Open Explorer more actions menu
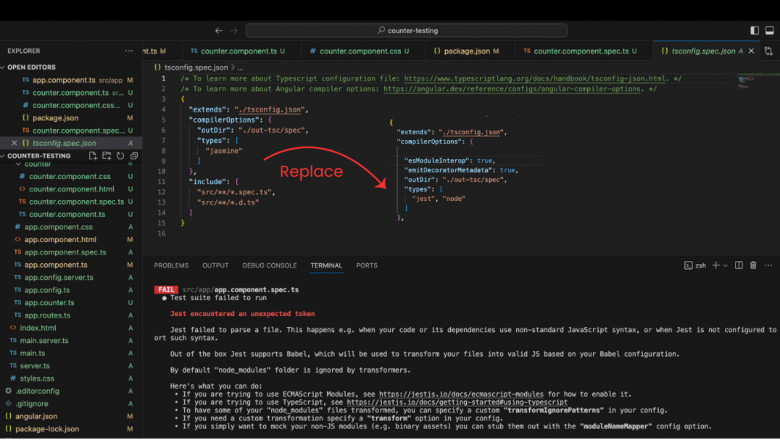The image size is (780, 440). click(x=129, y=51)
